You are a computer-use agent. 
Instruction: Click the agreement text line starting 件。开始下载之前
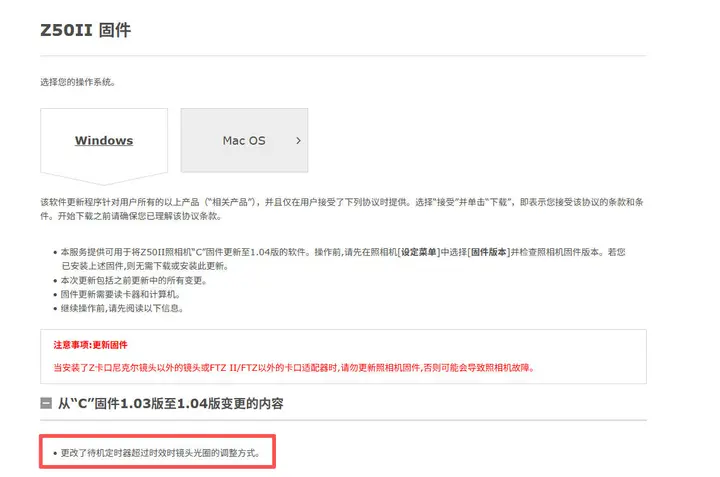130,215
